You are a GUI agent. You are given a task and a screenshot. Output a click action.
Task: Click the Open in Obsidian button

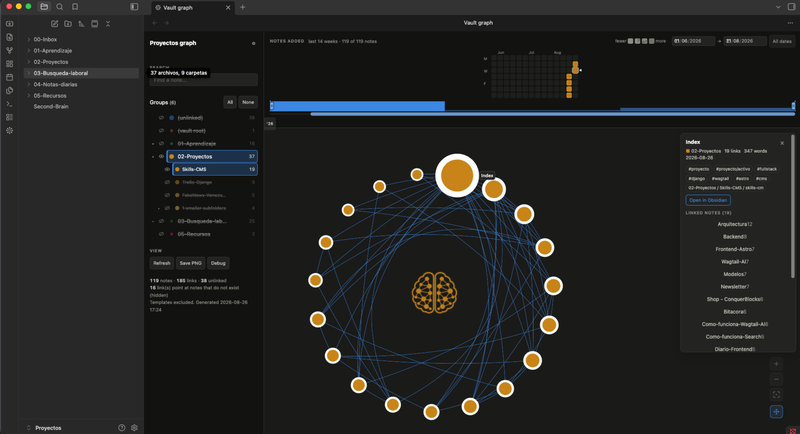tap(708, 200)
